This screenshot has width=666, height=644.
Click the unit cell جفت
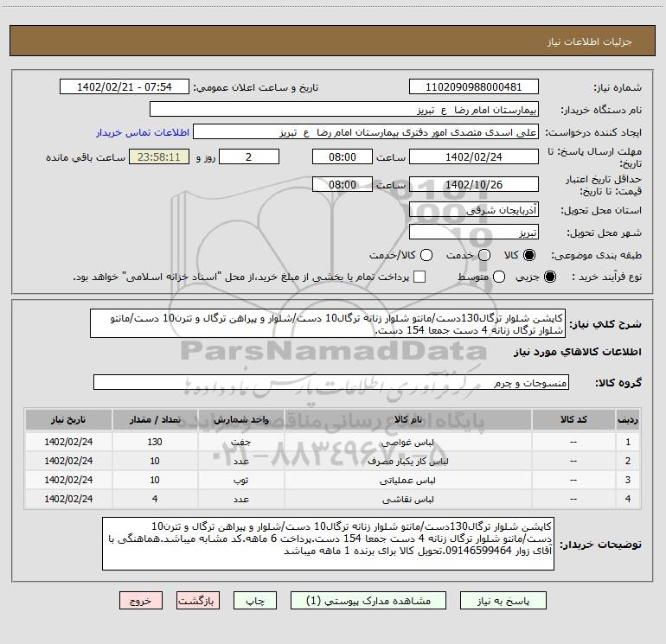(x=240, y=442)
